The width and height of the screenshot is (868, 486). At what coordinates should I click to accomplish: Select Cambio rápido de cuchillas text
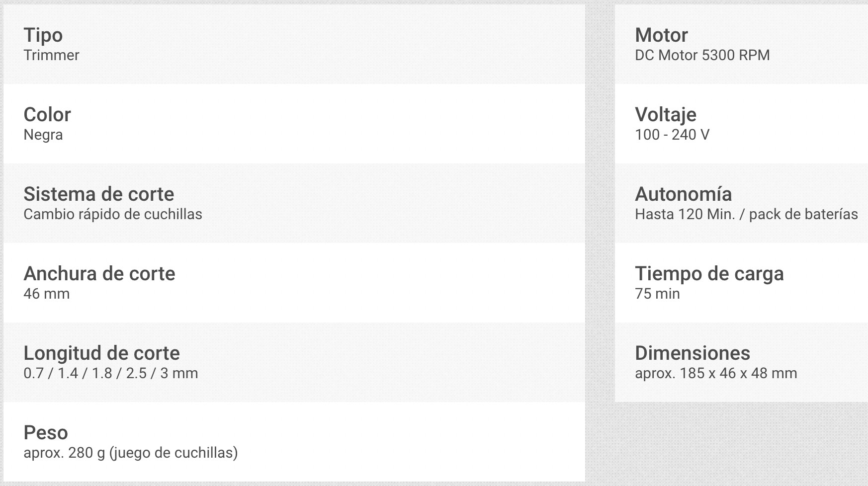pyautogui.click(x=113, y=214)
